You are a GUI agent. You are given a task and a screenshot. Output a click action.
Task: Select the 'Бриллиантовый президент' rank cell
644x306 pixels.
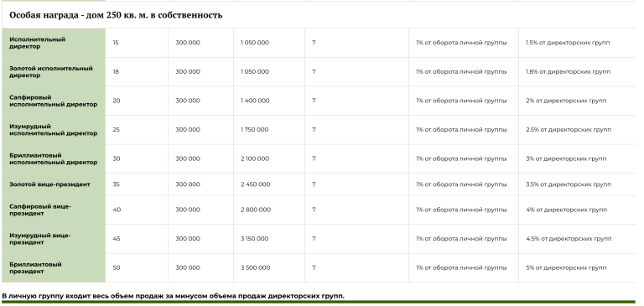54,267
